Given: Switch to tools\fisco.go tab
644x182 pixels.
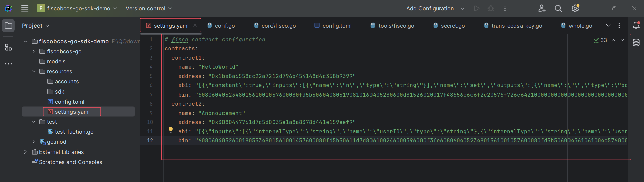Looking at the screenshot, I should (392, 26).
